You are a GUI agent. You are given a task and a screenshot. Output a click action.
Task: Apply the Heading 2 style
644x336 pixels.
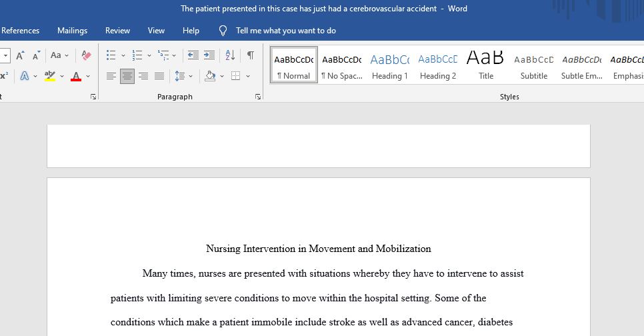point(438,65)
